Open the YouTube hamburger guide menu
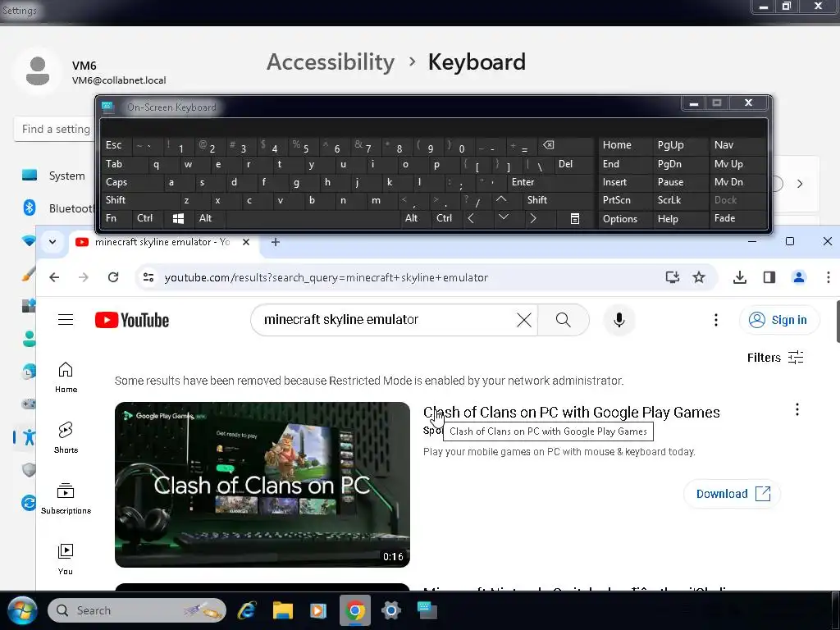Screen dimensions: 840x630 click(x=66, y=320)
